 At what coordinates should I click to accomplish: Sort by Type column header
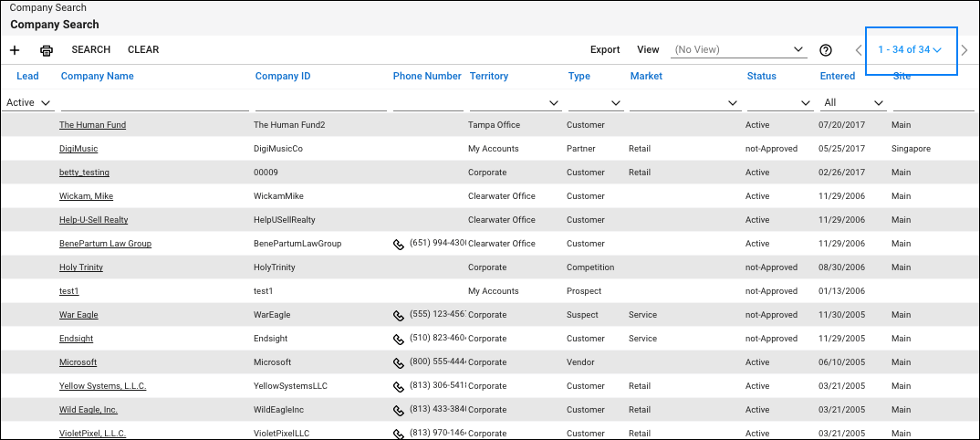tap(579, 77)
